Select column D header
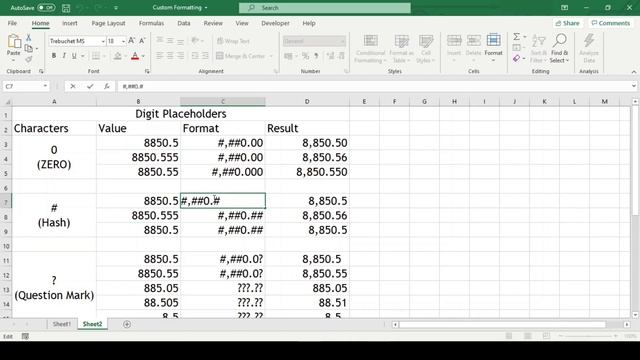Image resolution: width=640 pixels, height=360 pixels. tap(307, 102)
